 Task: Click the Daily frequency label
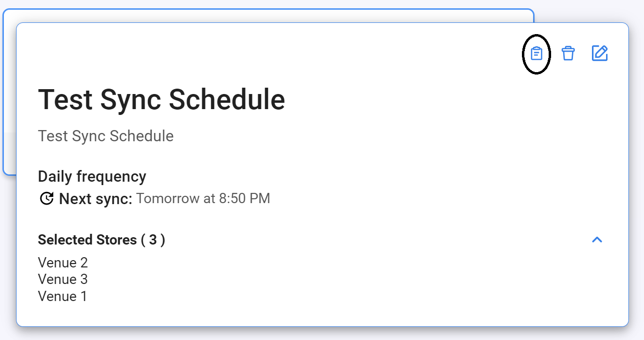(92, 176)
